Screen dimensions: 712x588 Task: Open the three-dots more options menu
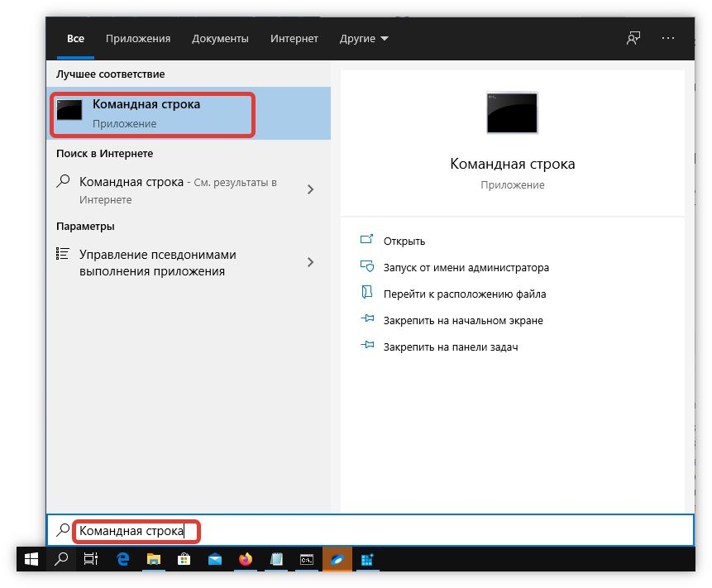tap(668, 39)
